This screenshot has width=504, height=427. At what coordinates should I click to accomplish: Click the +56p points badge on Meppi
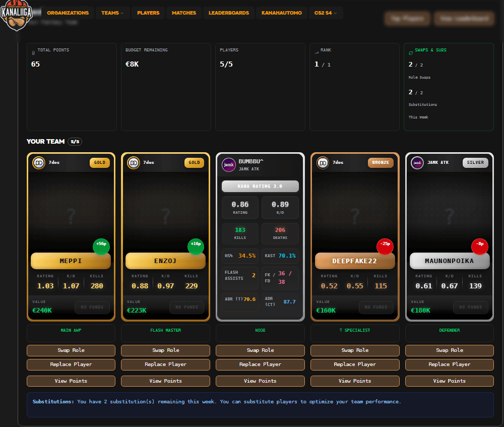[101, 247]
